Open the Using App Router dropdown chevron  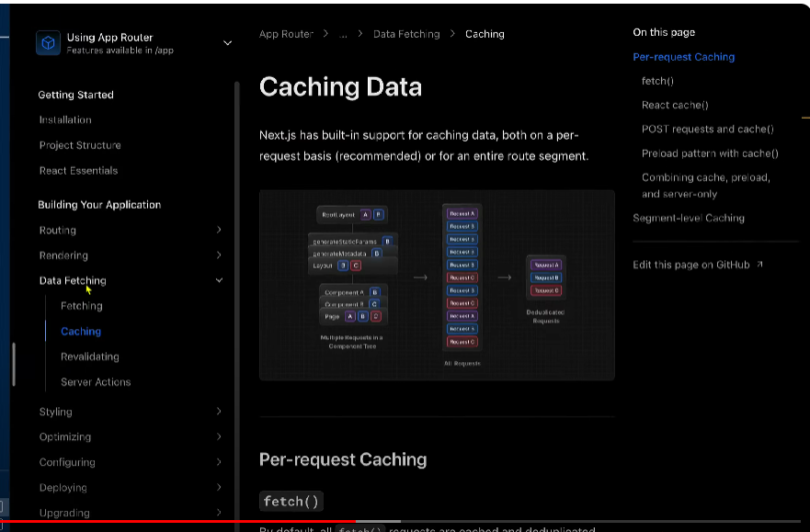coord(227,43)
